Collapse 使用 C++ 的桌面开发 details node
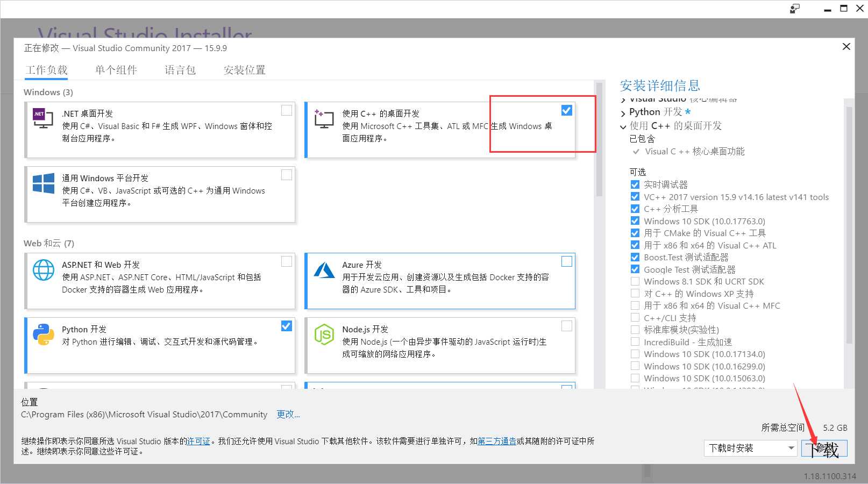The height and width of the screenshot is (484, 868). (623, 127)
